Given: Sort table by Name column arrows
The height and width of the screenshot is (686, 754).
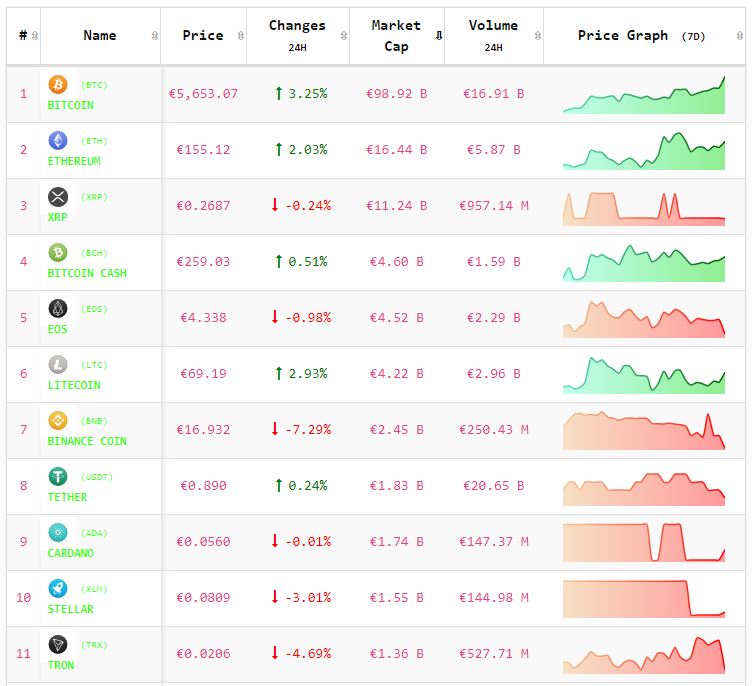Looking at the screenshot, I should 154,36.
